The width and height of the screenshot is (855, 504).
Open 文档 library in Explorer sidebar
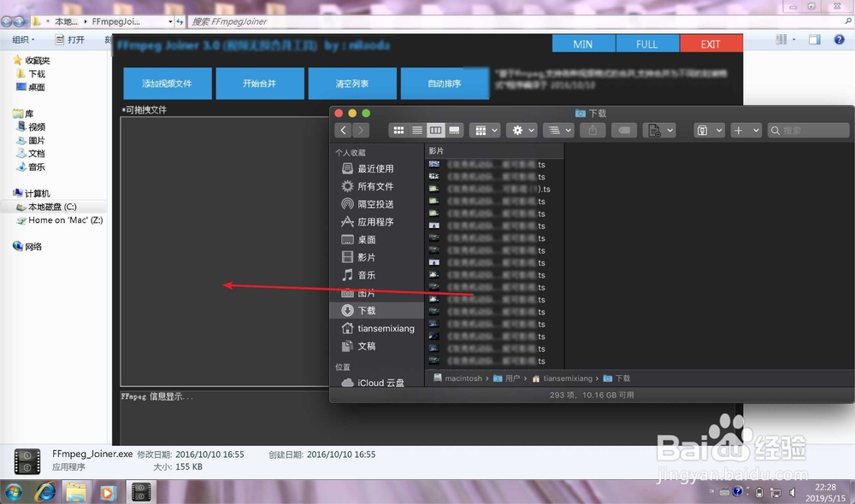(31, 154)
